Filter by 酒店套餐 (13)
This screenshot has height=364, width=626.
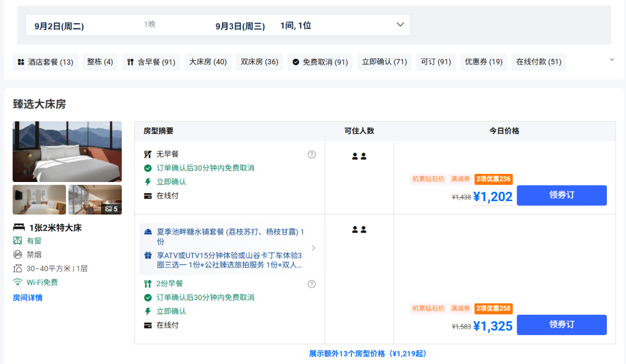(46, 62)
